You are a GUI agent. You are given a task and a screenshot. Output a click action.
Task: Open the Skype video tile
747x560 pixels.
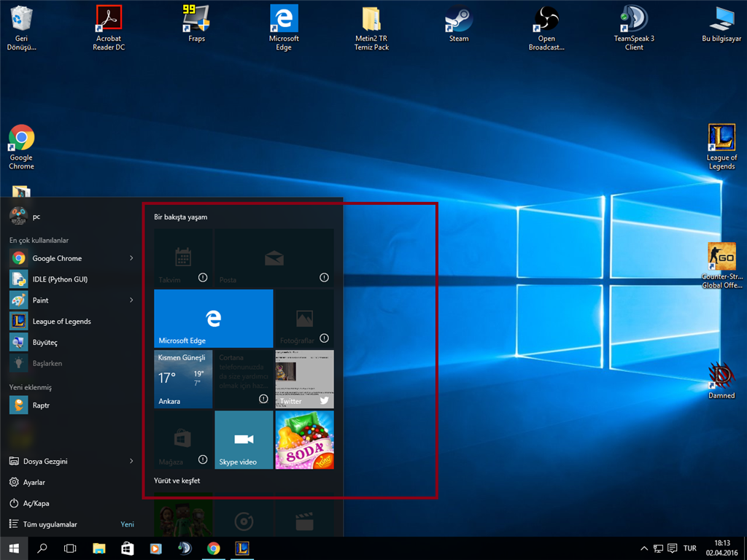coord(244,440)
